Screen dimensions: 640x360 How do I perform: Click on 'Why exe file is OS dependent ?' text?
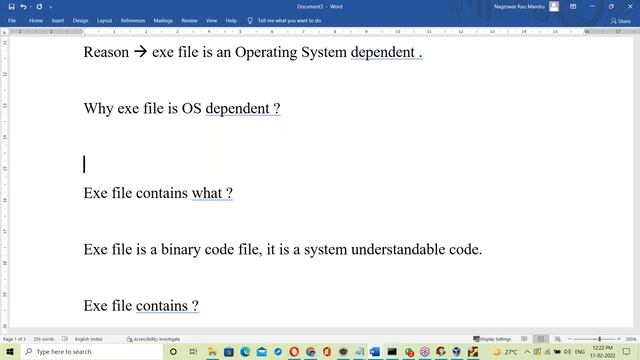(x=182, y=109)
